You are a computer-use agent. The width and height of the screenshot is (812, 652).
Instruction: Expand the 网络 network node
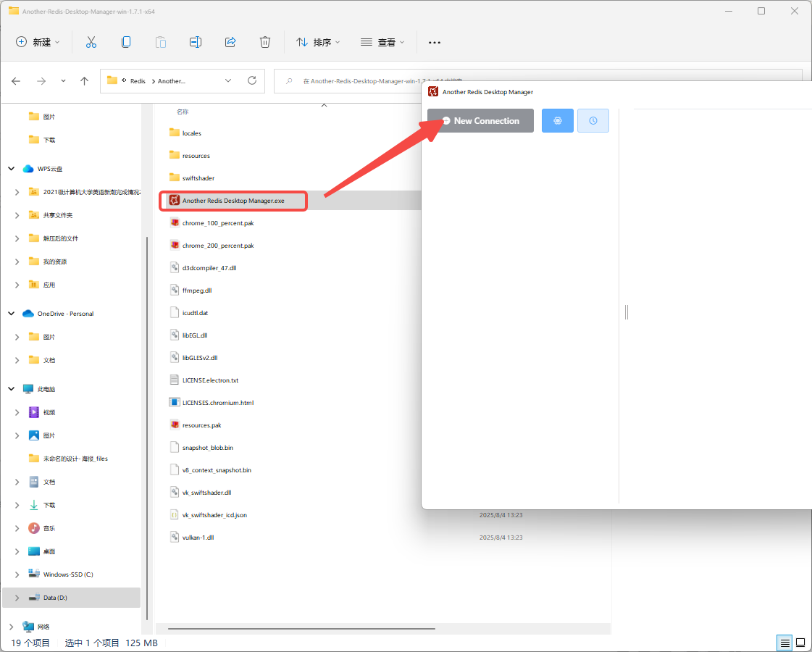click(12, 627)
